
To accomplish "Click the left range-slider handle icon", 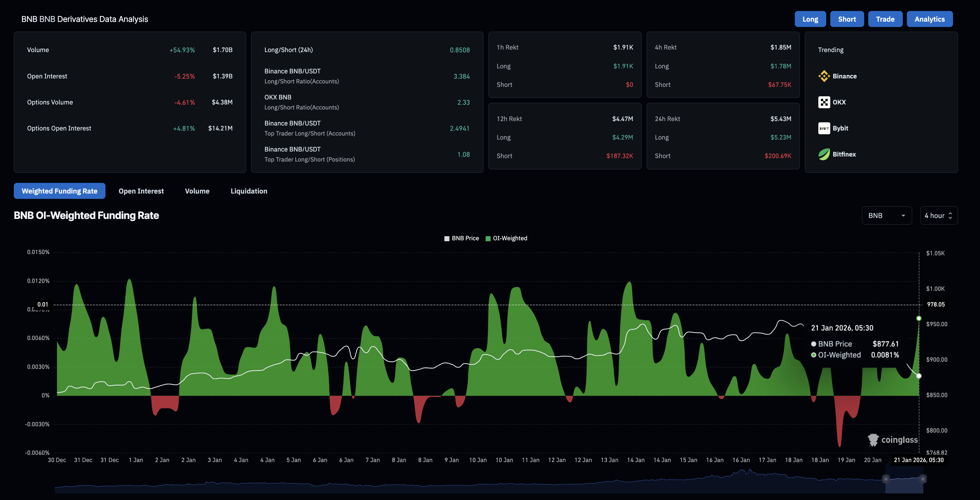I will 886,479.
